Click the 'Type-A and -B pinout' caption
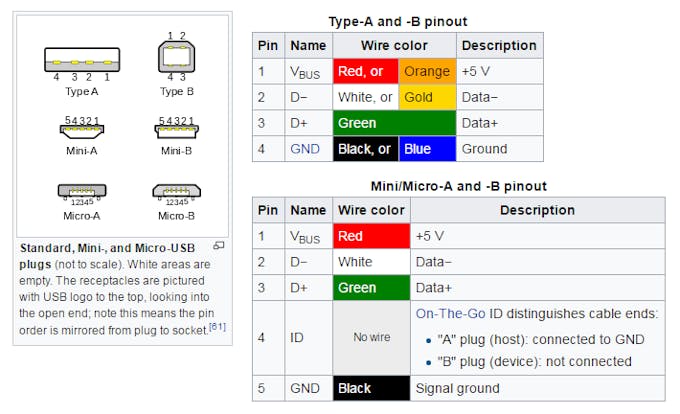 click(x=397, y=21)
